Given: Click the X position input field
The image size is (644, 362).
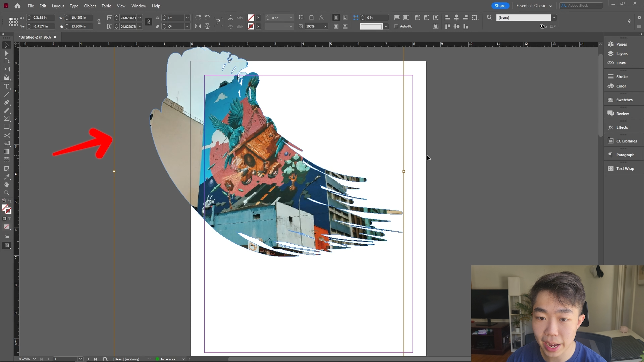Looking at the screenshot, I should [x=44, y=17].
